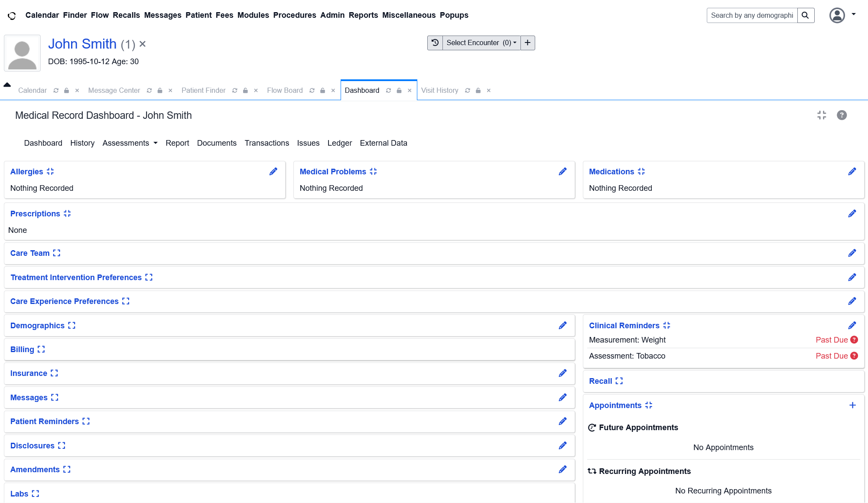This screenshot has height=503, width=868.
Task: Expand the Care Team section
Action: tap(57, 253)
